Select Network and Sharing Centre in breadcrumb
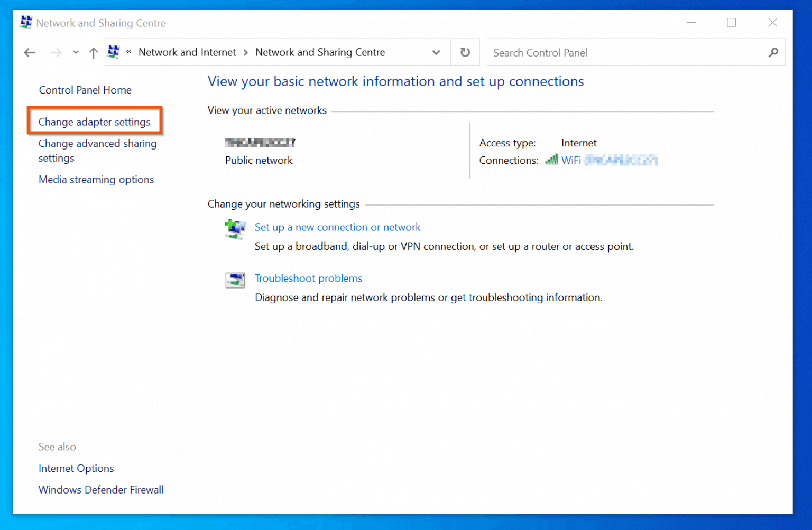The width and height of the screenshot is (812, 530). [320, 52]
